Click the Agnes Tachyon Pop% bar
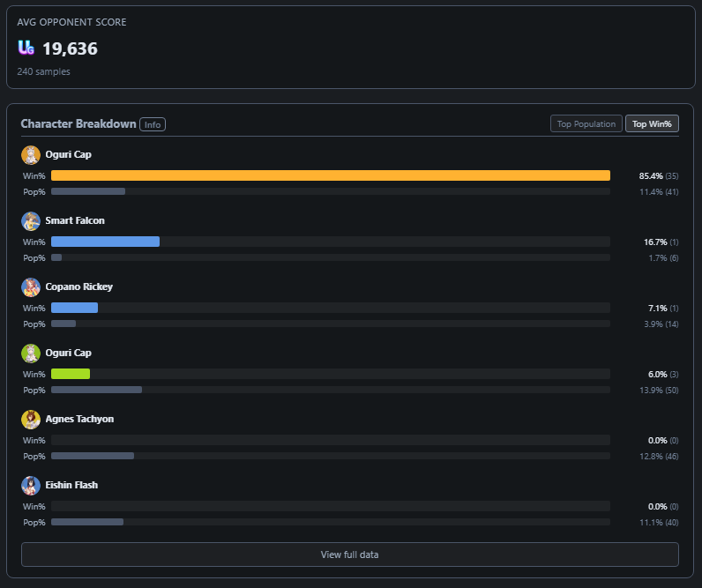The image size is (702, 588). click(93, 456)
